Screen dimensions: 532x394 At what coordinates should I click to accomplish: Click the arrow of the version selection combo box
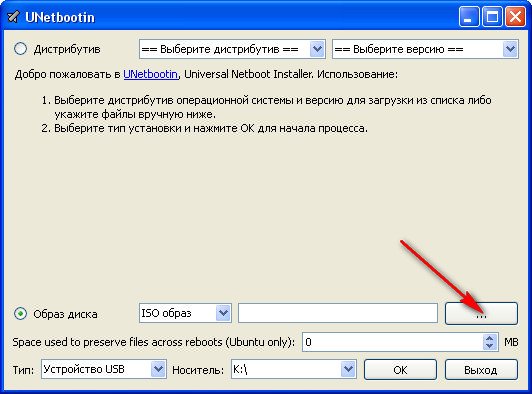tap(510, 49)
